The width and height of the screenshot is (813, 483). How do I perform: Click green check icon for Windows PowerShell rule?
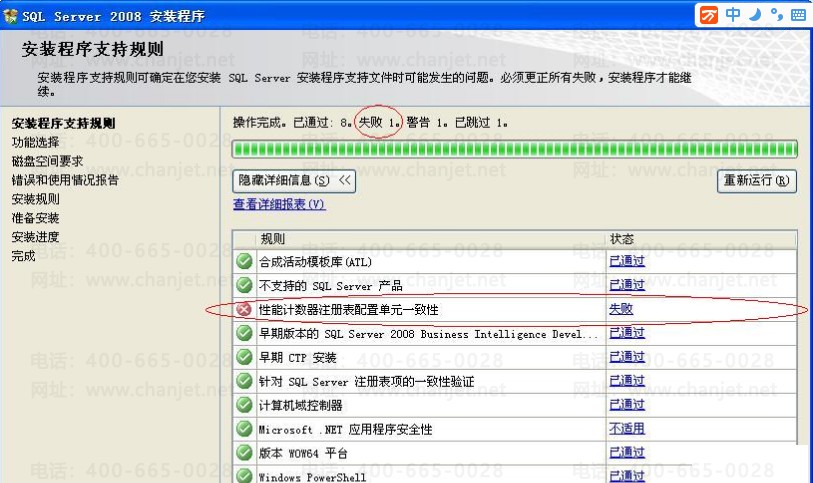coord(244,475)
